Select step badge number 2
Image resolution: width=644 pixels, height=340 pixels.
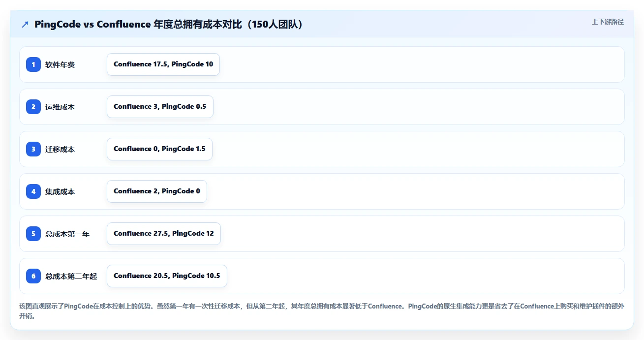click(x=33, y=107)
